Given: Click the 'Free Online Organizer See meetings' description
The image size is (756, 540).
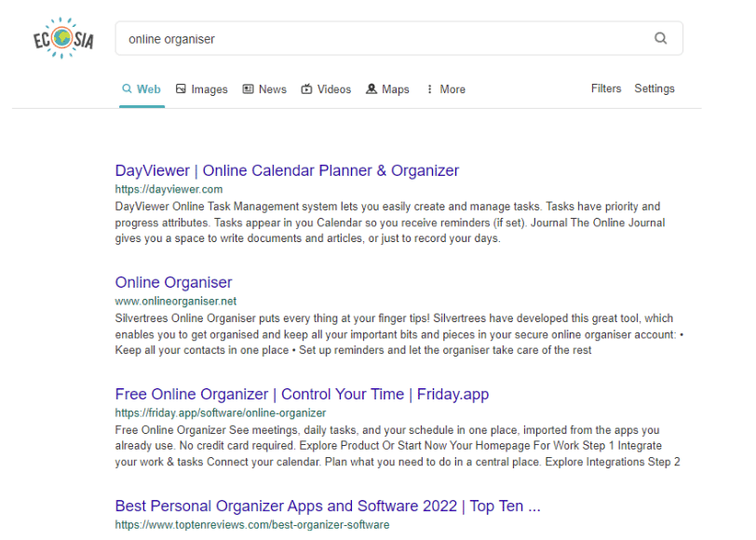Looking at the screenshot, I should coord(398,446).
